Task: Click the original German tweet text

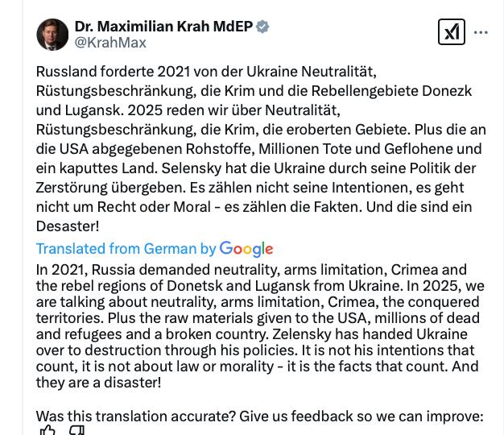Action: click(258, 149)
